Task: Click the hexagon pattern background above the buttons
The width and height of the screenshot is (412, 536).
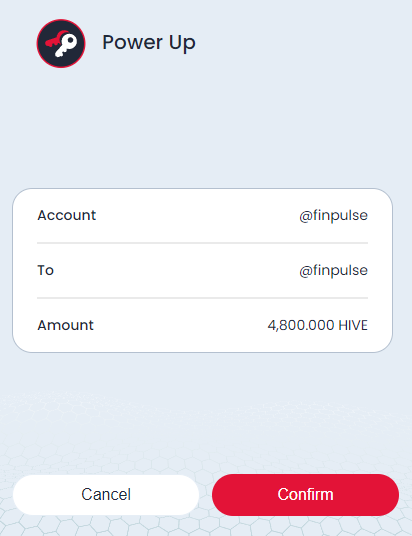Action: [206, 431]
